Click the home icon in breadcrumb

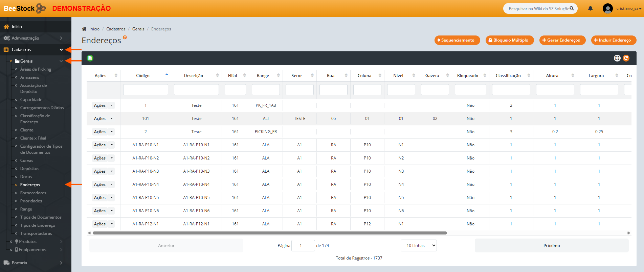click(84, 29)
